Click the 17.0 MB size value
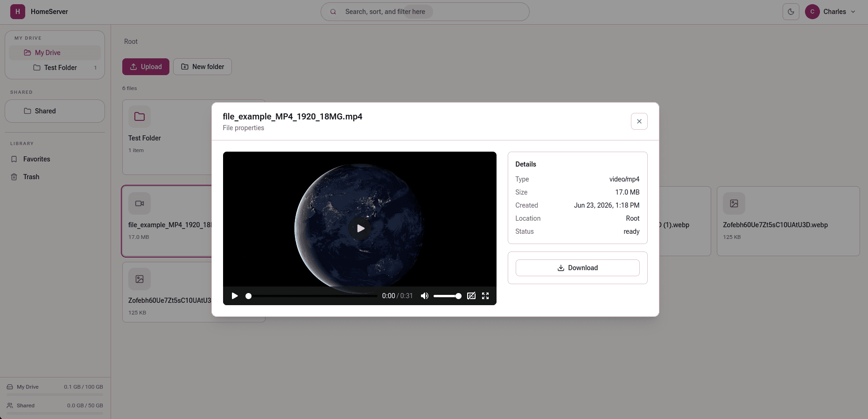868x419 pixels. [627, 192]
